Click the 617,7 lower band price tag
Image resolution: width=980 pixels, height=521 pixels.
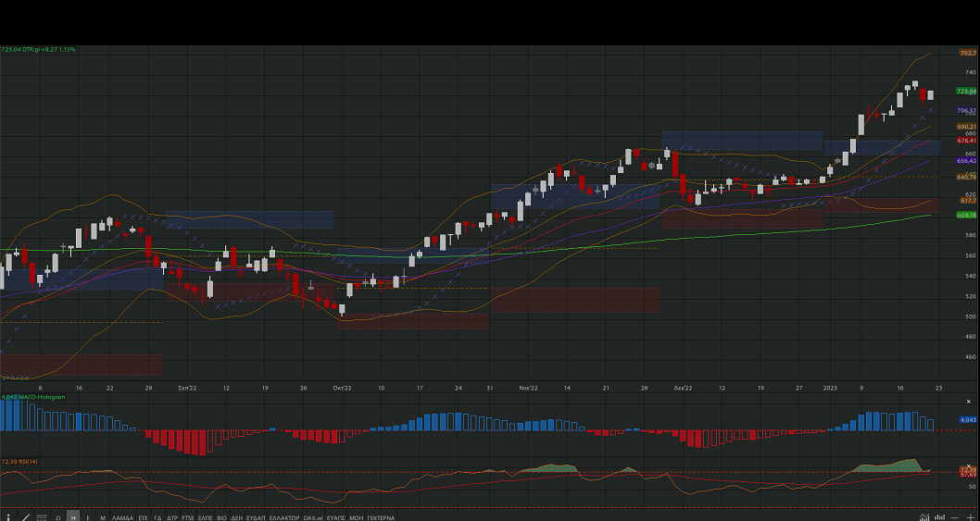tap(968, 201)
